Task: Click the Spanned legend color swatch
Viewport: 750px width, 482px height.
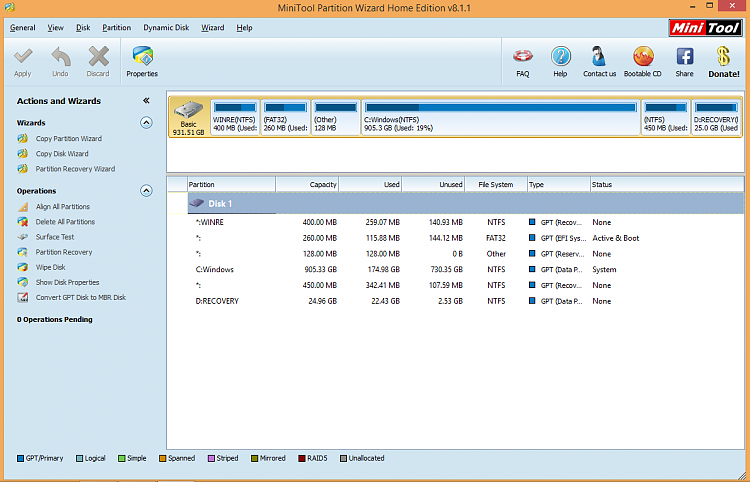Action: [x=163, y=459]
